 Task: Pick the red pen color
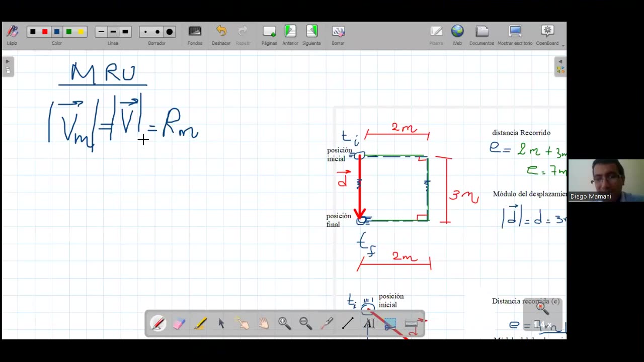45,32
